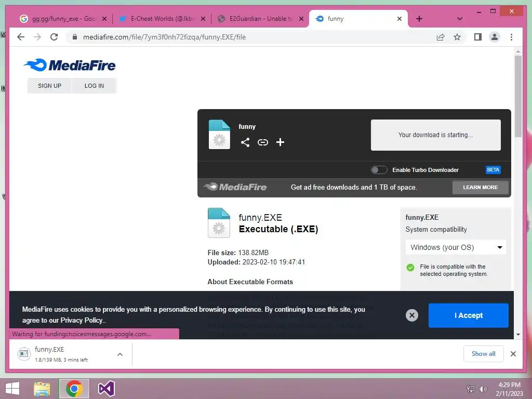Share this page from address bar
The image size is (532, 399).
pos(441,37)
